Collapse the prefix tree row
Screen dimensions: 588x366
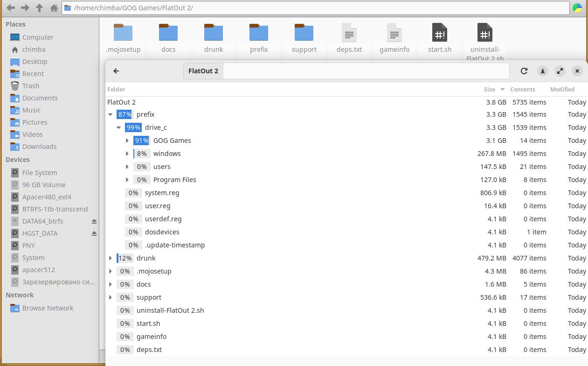tap(111, 114)
